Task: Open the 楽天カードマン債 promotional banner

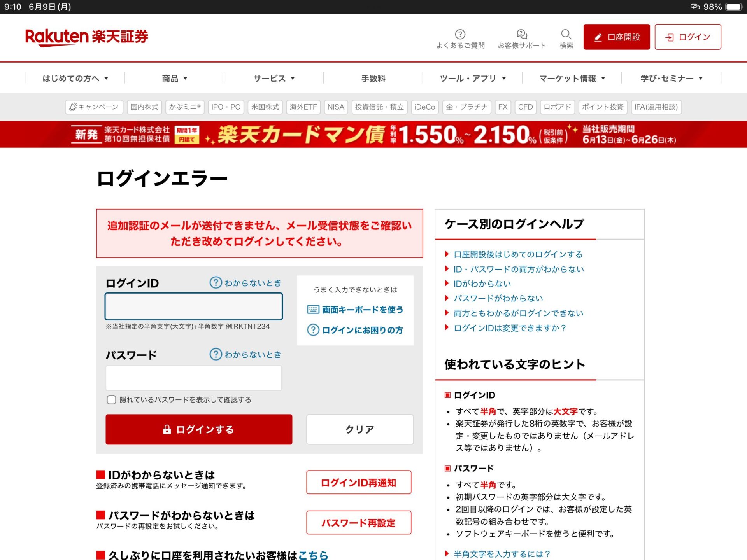Action: tap(373, 134)
